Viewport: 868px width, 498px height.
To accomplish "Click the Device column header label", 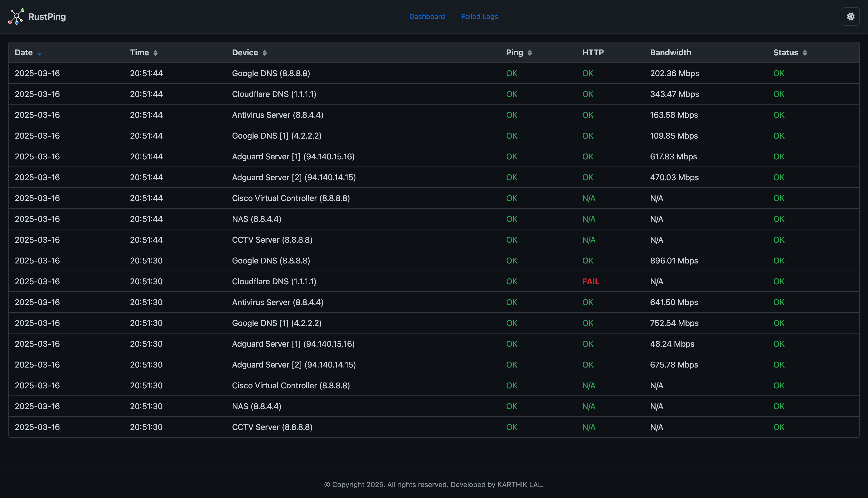I will pyautogui.click(x=245, y=52).
